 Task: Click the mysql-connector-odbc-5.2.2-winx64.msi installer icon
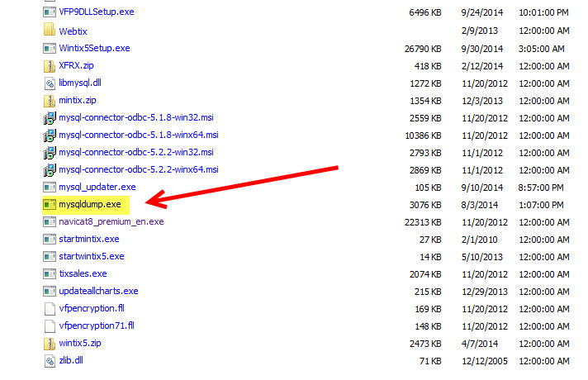(x=49, y=170)
